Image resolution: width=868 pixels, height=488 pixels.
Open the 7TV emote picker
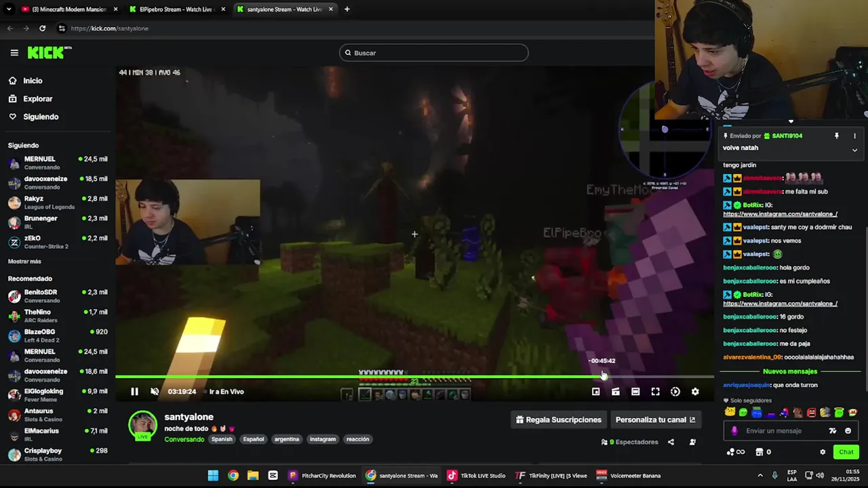(x=833, y=431)
